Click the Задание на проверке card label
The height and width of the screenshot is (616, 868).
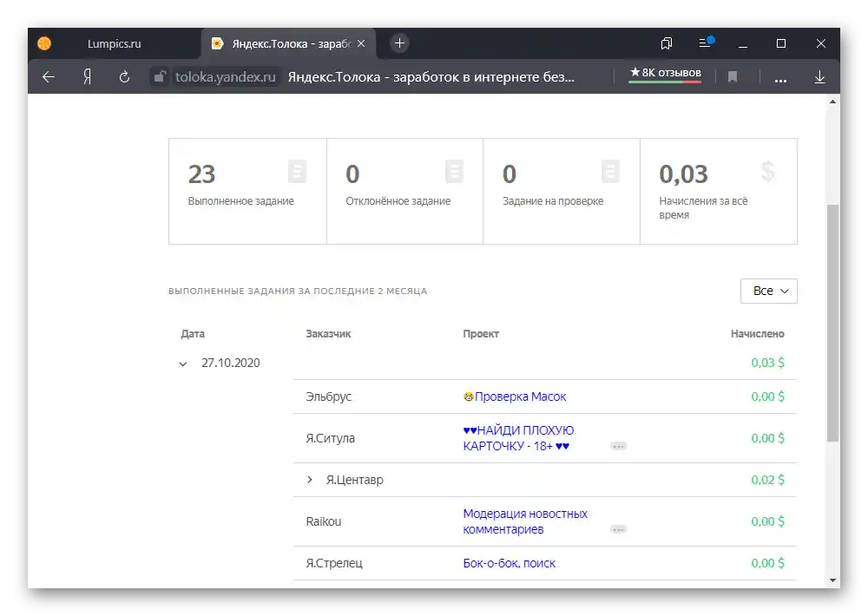[553, 201]
